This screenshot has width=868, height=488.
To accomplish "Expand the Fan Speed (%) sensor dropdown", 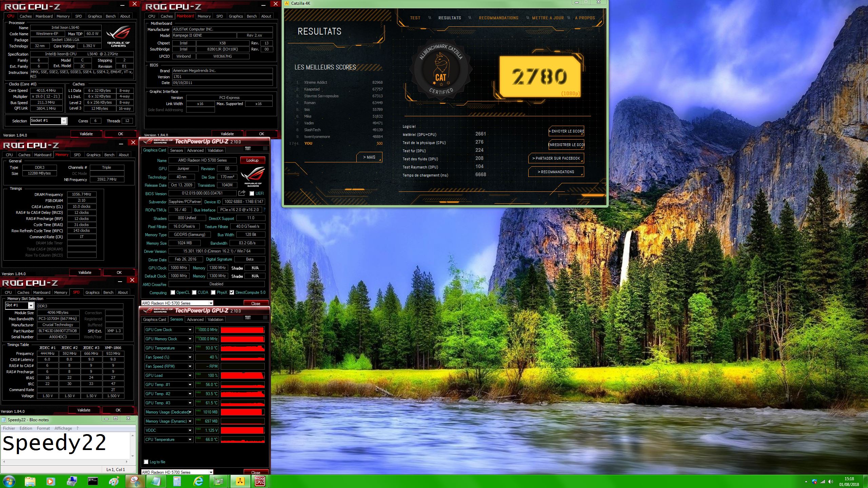I will (190, 357).
